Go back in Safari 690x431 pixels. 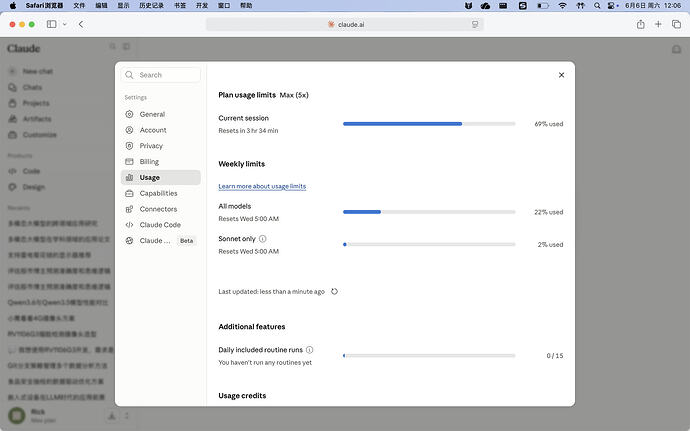[81, 24]
